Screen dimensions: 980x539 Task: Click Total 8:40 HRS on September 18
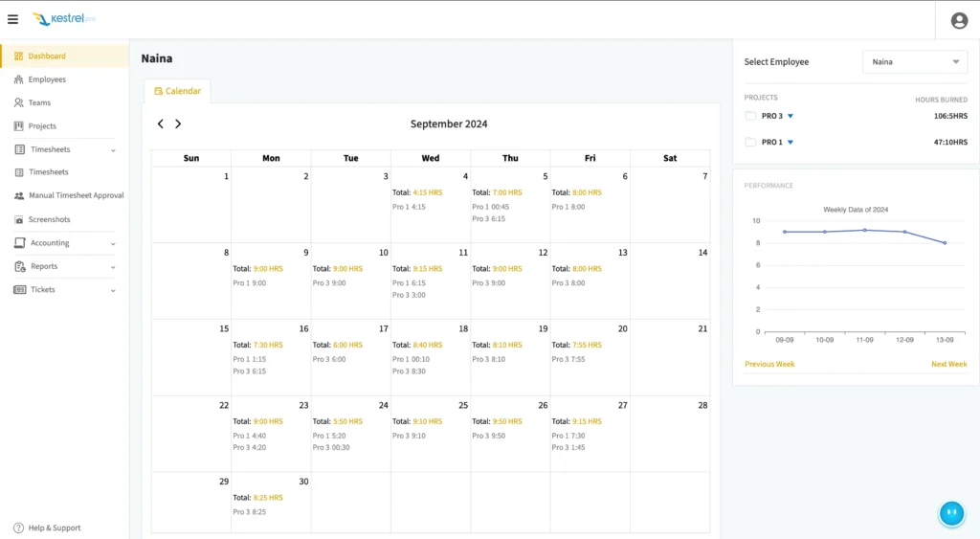(417, 346)
